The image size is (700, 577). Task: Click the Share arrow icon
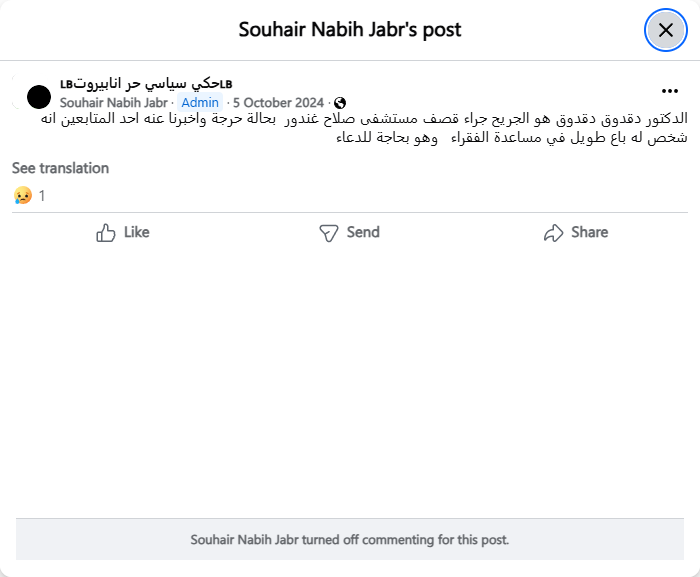(553, 232)
